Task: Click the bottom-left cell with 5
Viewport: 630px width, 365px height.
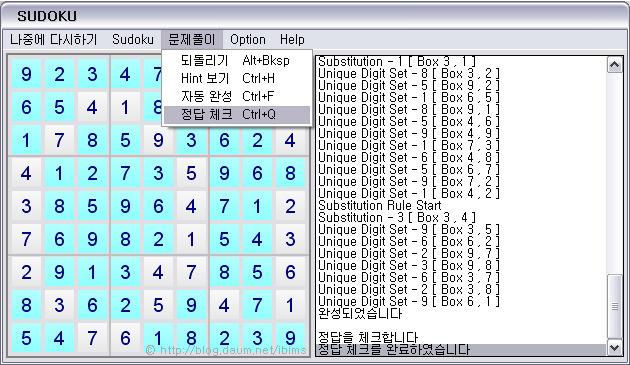Action: tap(26, 338)
